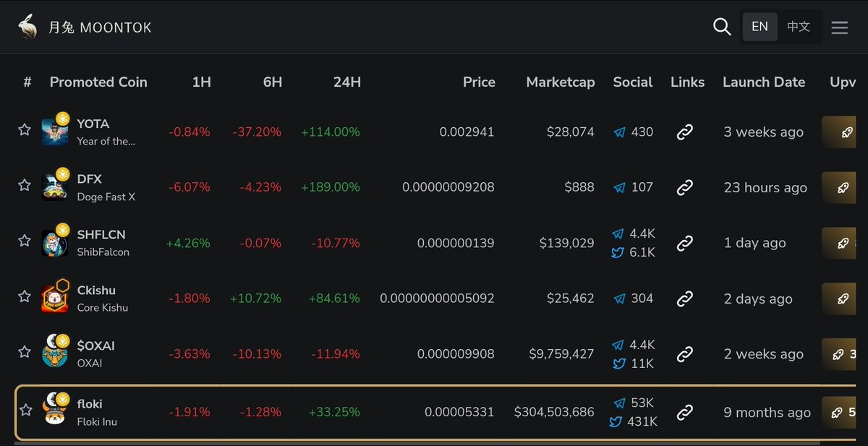Open the hamburger menu icon
The image size is (868, 446).
[839, 27]
